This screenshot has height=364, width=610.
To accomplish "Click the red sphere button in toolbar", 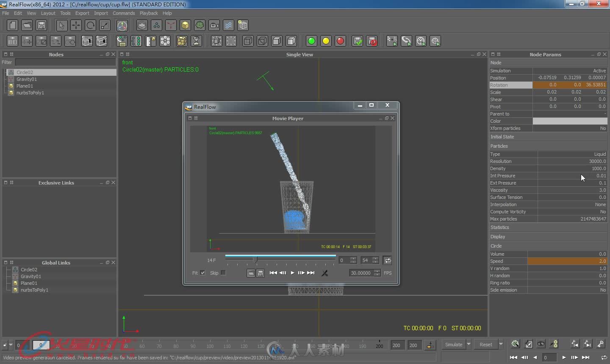I will (340, 41).
